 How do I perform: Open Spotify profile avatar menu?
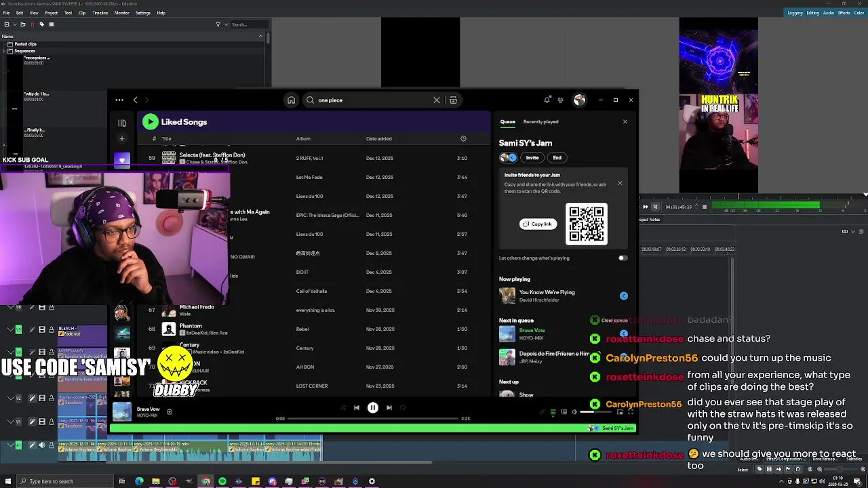579,100
